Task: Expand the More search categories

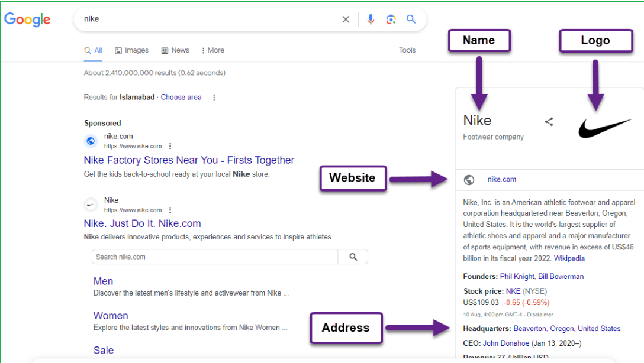Action: 212,50
